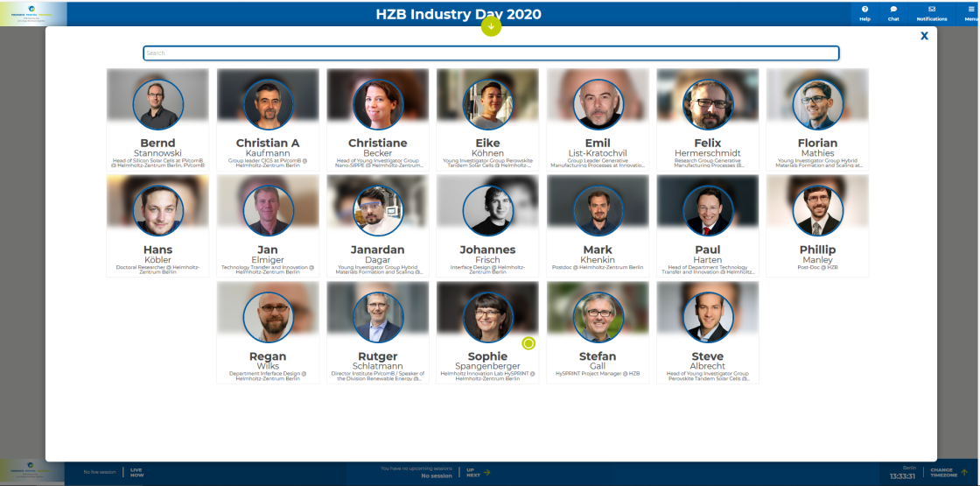Viewport: 980px width, 486px height.
Task: Open Phillip Manley's profile photo
Action: pyautogui.click(x=818, y=211)
